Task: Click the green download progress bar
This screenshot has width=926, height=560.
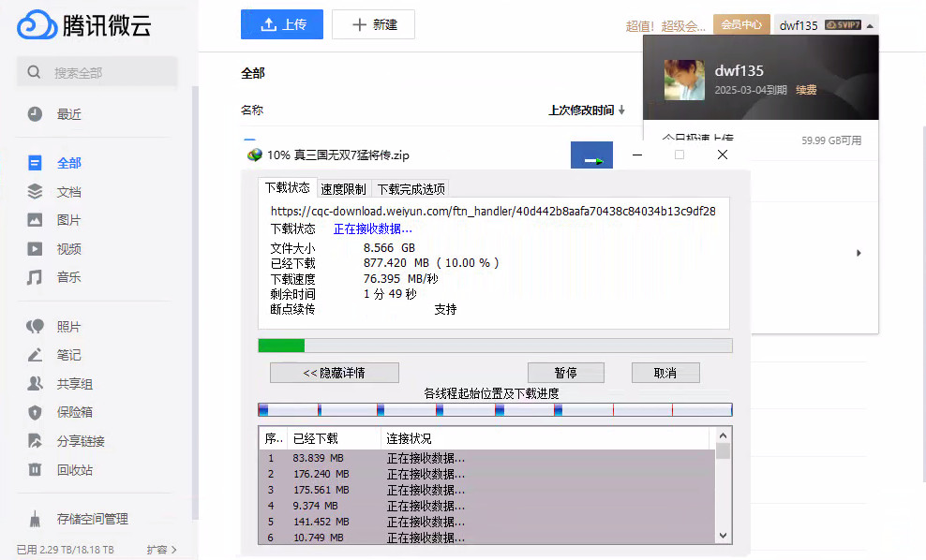Action: tap(495, 346)
